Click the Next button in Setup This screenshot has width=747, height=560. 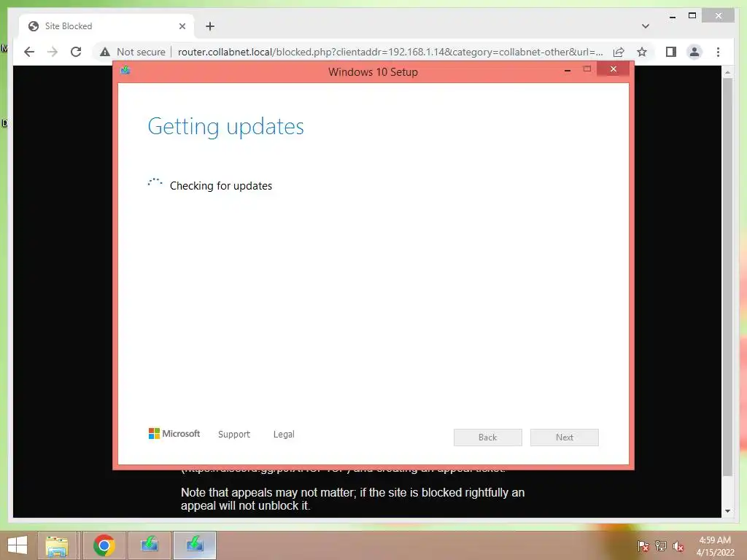pyautogui.click(x=565, y=437)
